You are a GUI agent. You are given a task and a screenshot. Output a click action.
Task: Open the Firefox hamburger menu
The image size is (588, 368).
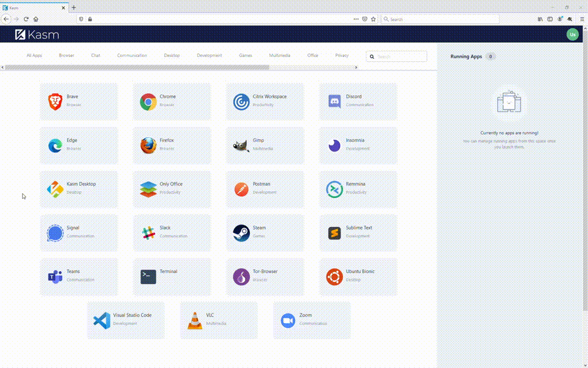tap(582, 19)
